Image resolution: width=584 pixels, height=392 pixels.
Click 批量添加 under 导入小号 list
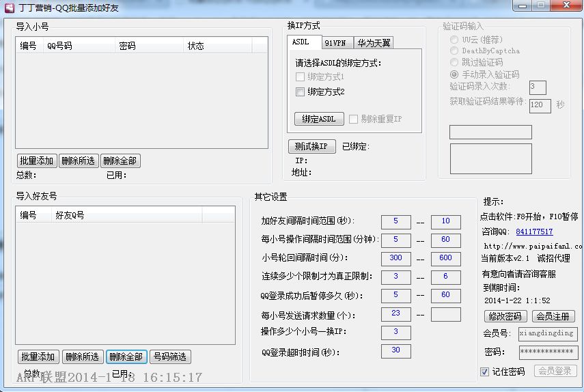(37, 161)
